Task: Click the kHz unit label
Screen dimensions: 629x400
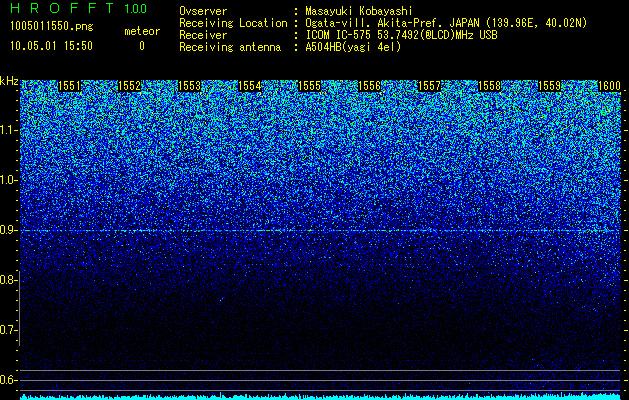Action: (9, 81)
